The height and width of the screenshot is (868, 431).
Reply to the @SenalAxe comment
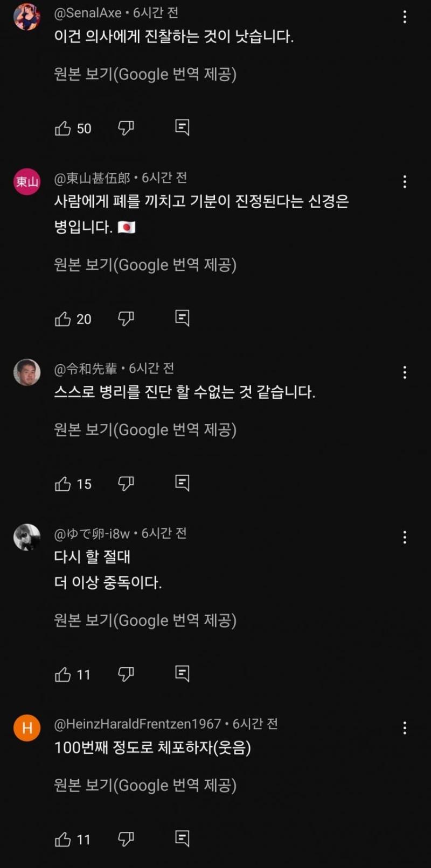point(182,128)
